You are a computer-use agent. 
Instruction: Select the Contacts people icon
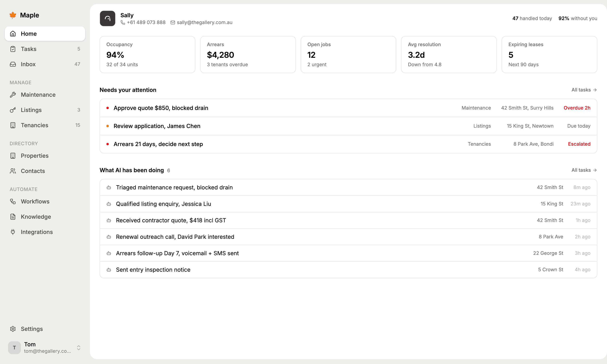[13, 171]
